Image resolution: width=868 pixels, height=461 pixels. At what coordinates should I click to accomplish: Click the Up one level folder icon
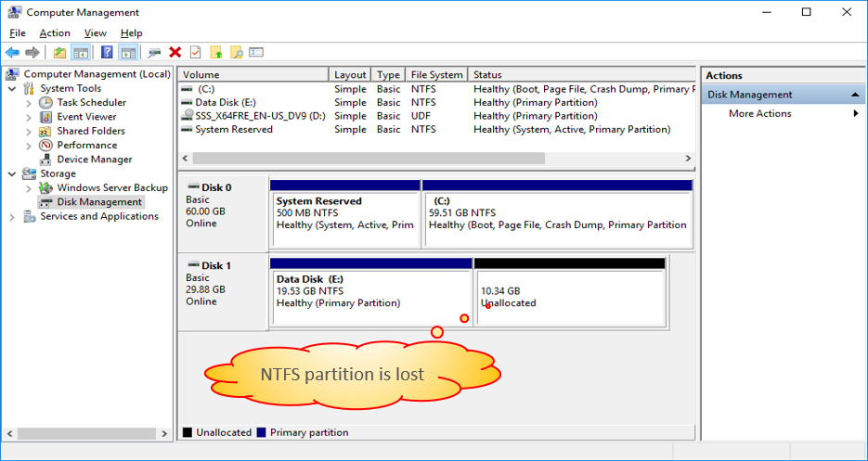click(x=59, y=53)
